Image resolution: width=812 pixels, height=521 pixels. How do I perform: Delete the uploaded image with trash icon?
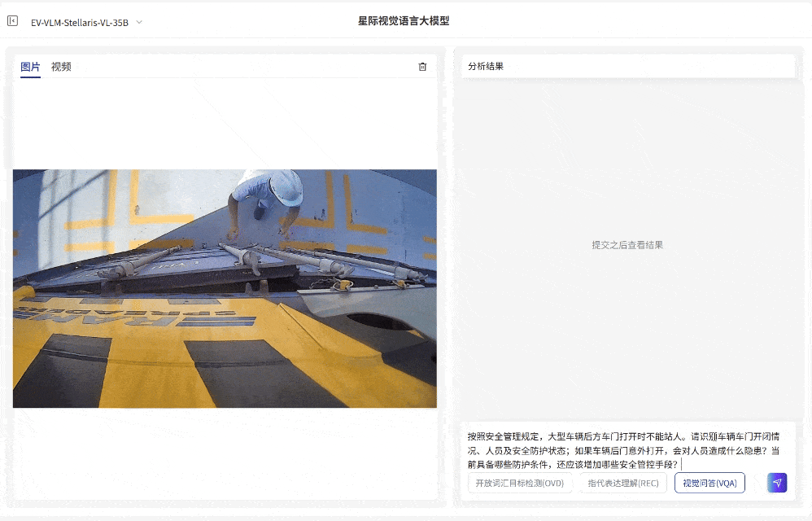[x=422, y=66]
